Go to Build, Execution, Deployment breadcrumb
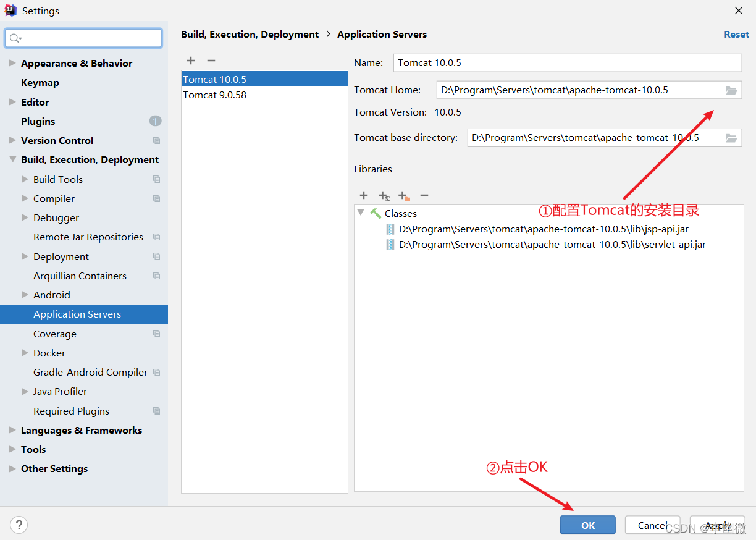The height and width of the screenshot is (540, 756). pyautogui.click(x=250, y=35)
